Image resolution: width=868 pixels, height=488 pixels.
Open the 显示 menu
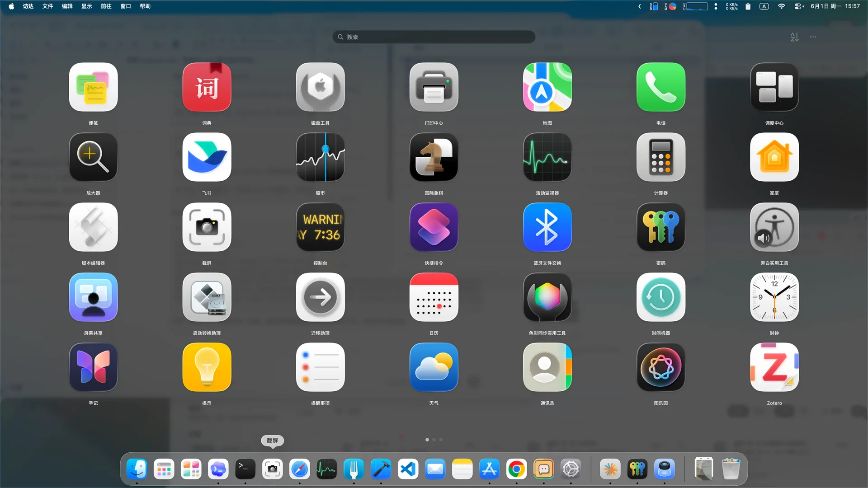tap(86, 6)
